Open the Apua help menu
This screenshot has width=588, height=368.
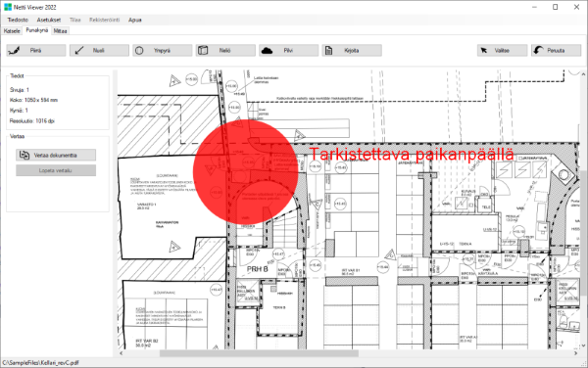pos(135,20)
